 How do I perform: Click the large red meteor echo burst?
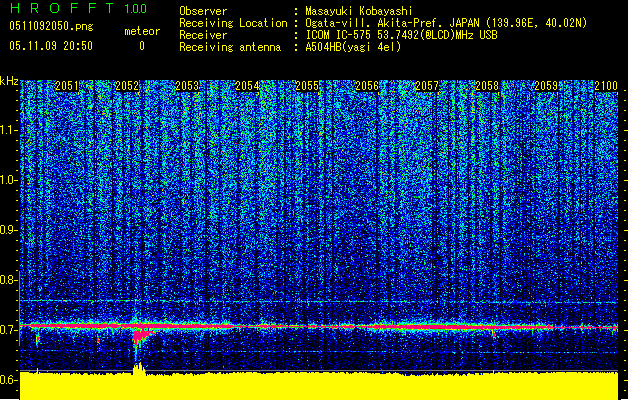[140, 335]
